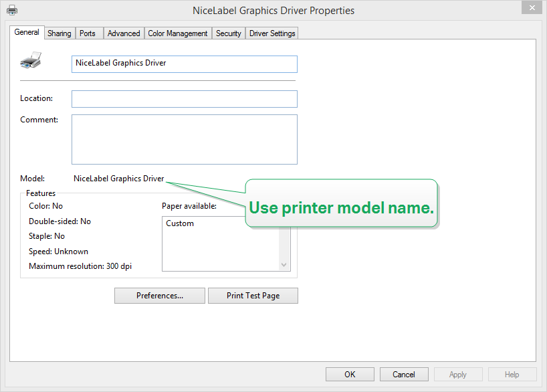The image size is (547, 392).
Task: Switch to the Driver Settings tab
Action: pyautogui.click(x=272, y=33)
